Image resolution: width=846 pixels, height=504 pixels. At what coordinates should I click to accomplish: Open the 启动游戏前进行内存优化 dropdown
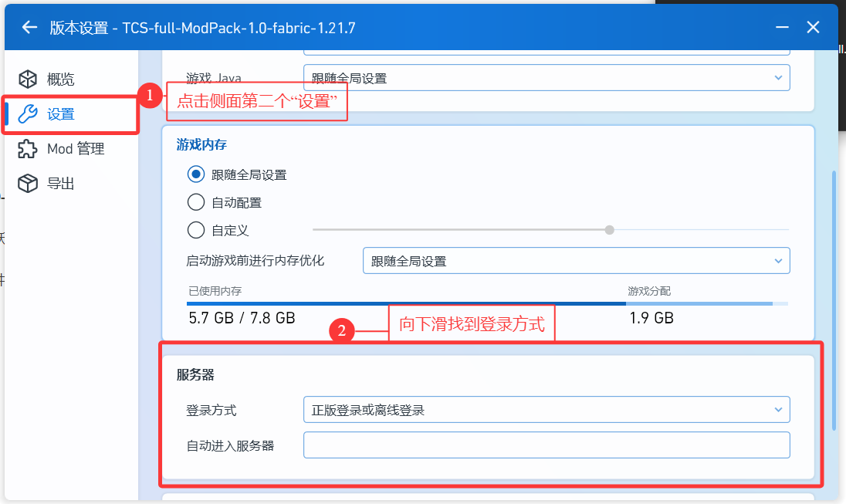[577, 261]
